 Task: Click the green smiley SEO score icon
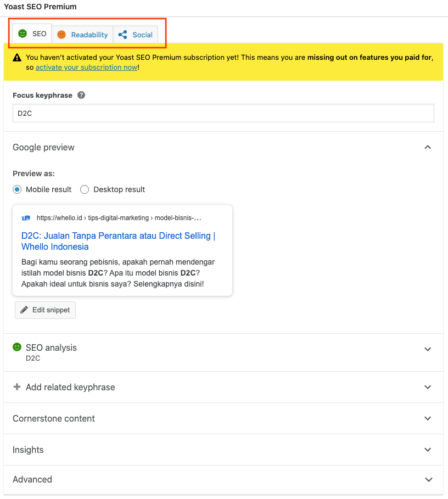(x=23, y=33)
